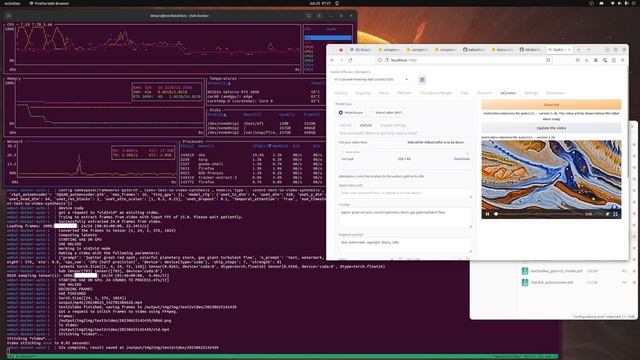Open the terminal window hamburger menu
The height and width of the screenshot is (360, 640).
319,16
